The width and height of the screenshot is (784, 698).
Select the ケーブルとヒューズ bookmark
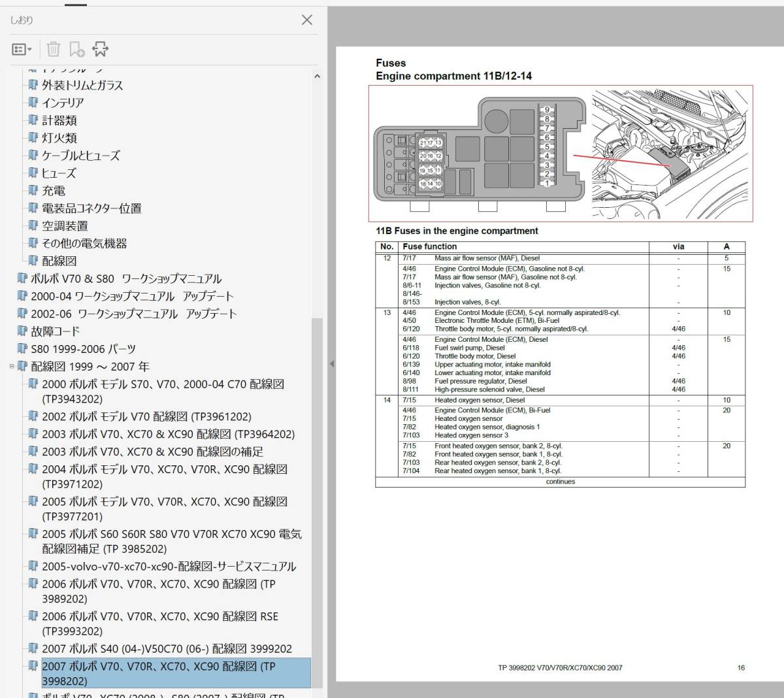(x=81, y=156)
